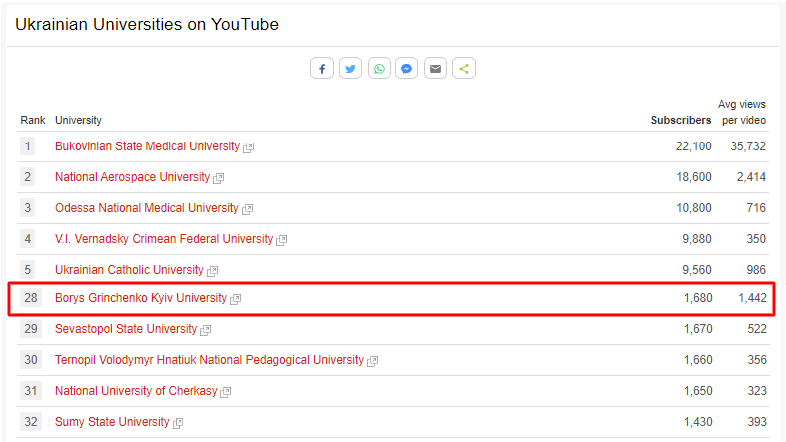Click rank number 28 badge
The image size is (786, 442).
coord(31,298)
